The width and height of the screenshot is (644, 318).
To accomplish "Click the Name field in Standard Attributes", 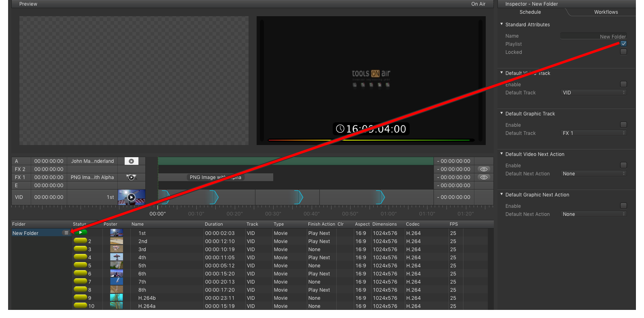I will 593,36.
